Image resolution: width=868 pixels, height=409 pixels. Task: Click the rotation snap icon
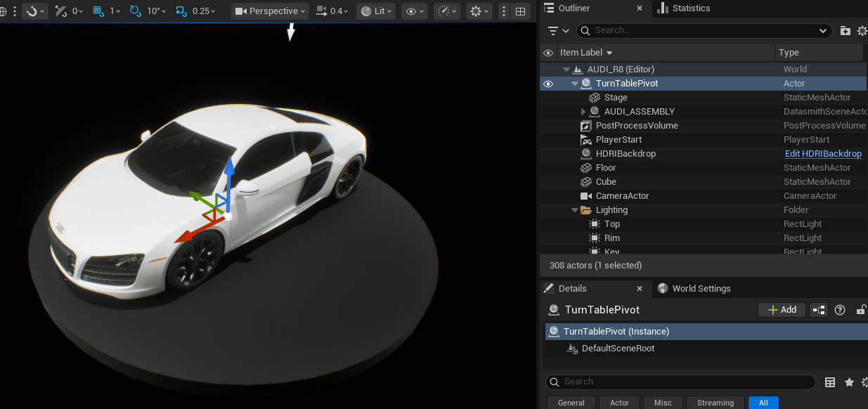136,11
